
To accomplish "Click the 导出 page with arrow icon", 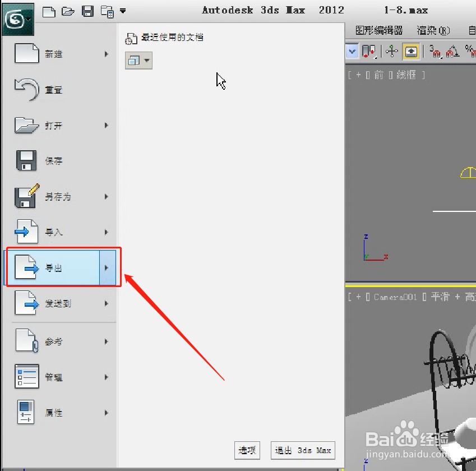I will coord(27,267).
